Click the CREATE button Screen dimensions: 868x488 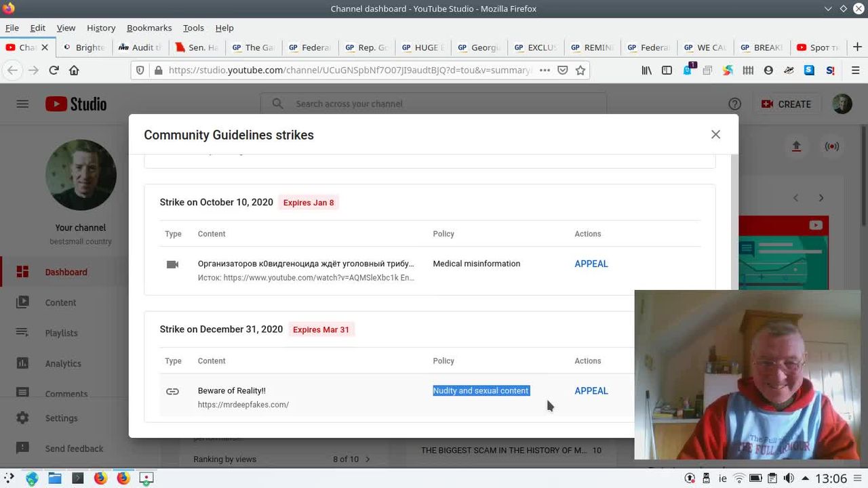pos(786,104)
